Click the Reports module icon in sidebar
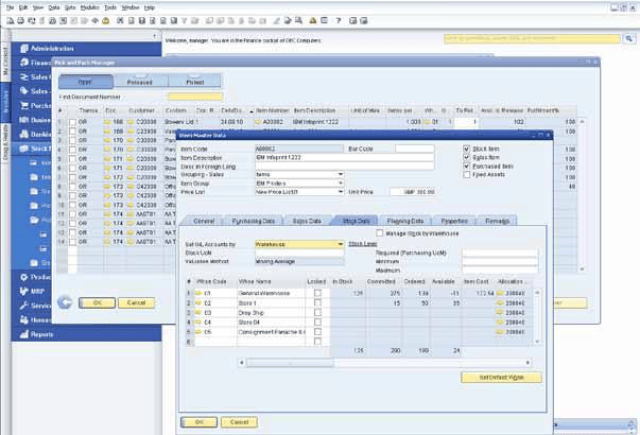Screen dimensions: 640x435 coord(23,335)
